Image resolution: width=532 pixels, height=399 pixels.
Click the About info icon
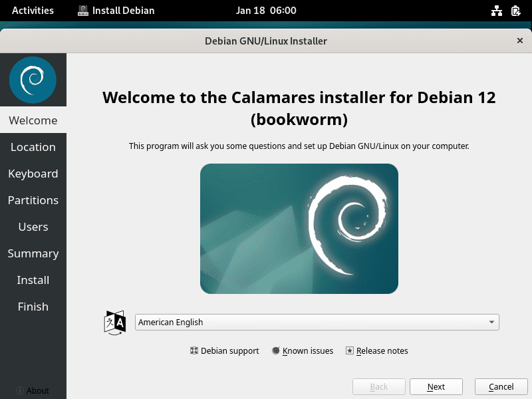(20, 390)
